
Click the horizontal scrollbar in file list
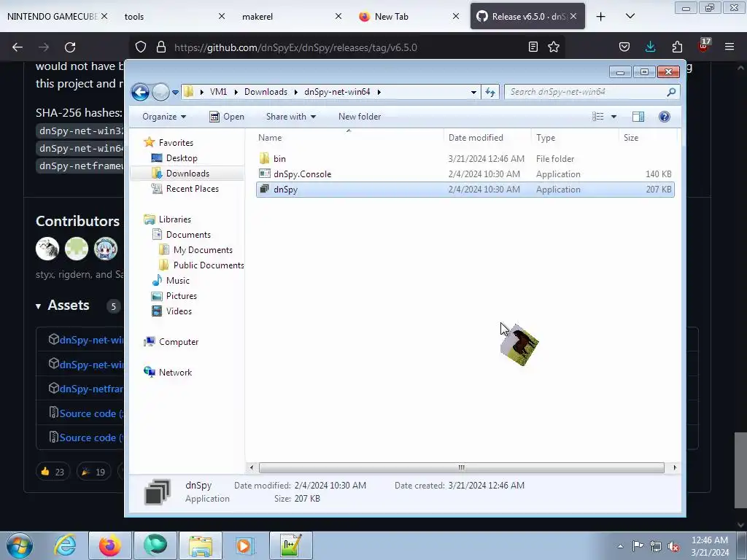click(461, 467)
